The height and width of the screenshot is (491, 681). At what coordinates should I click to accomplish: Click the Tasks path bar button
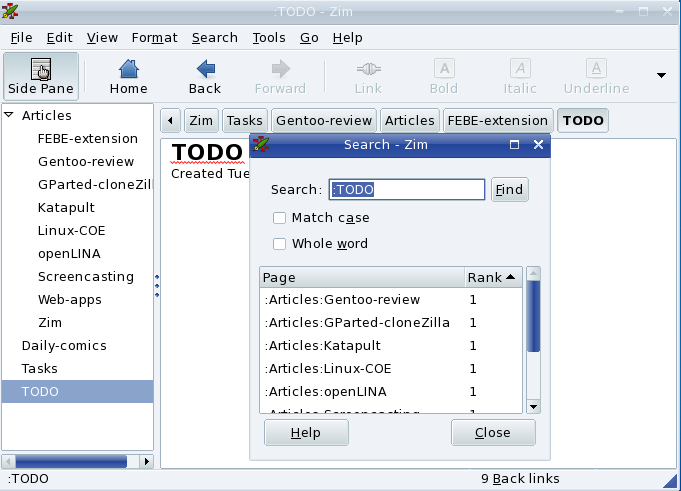pos(245,120)
